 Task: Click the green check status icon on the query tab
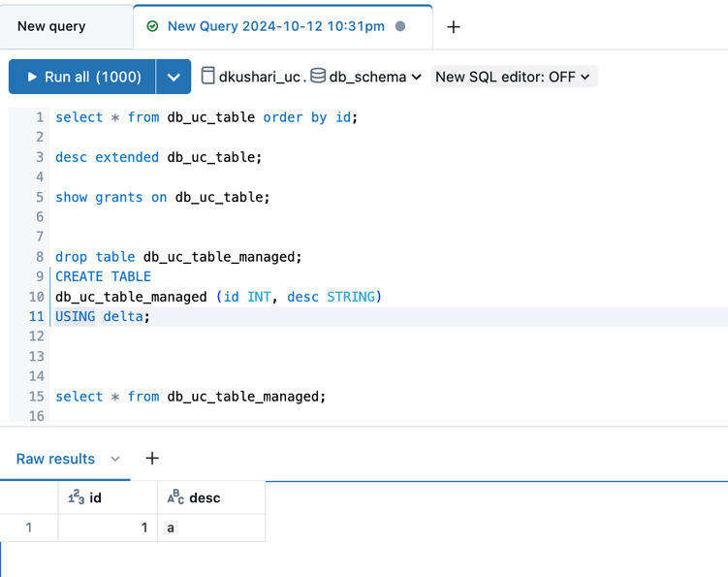(x=152, y=27)
